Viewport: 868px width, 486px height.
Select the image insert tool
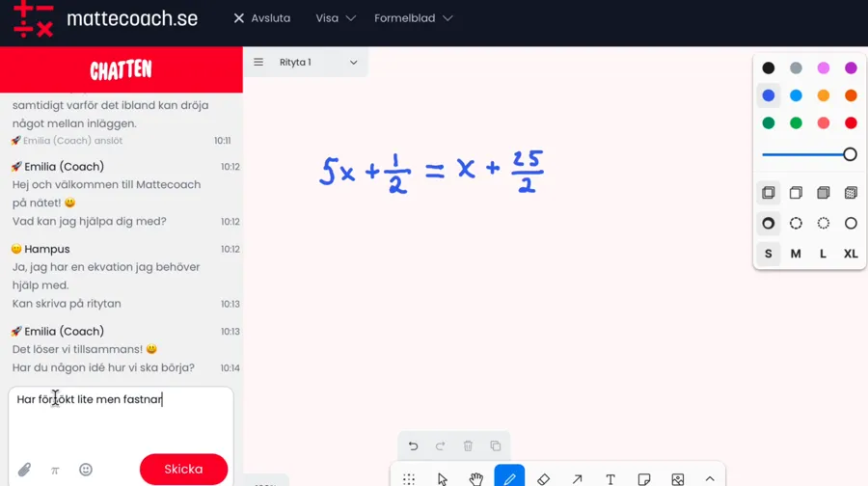click(678, 479)
